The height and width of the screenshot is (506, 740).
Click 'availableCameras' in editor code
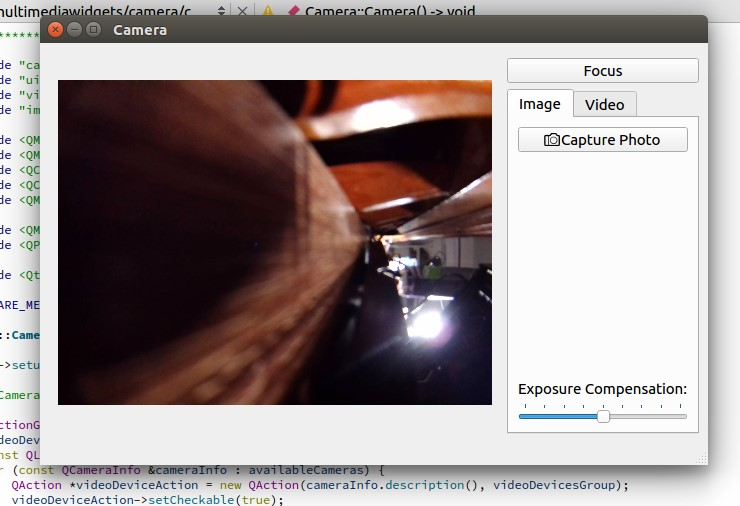[x=306, y=470]
